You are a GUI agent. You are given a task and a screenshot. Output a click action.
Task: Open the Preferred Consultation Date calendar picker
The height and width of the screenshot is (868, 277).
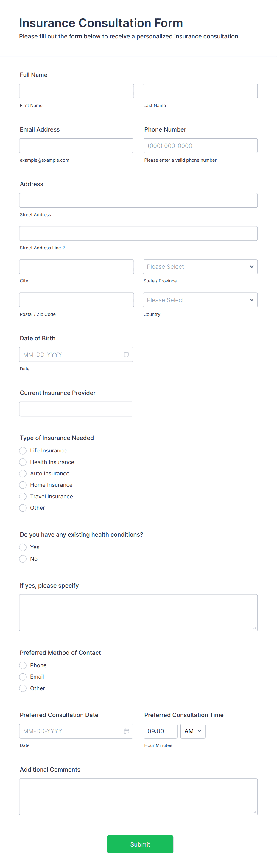(x=126, y=731)
